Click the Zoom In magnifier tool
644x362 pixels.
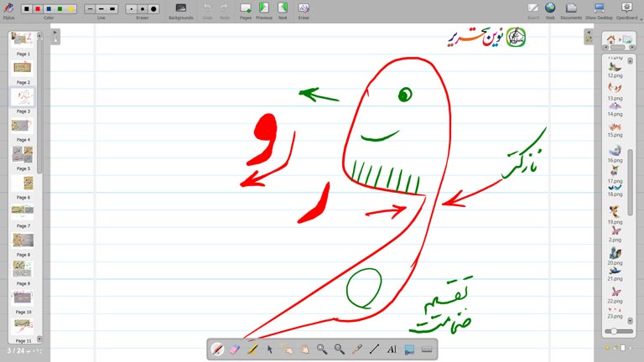click(x=322, y=349)
